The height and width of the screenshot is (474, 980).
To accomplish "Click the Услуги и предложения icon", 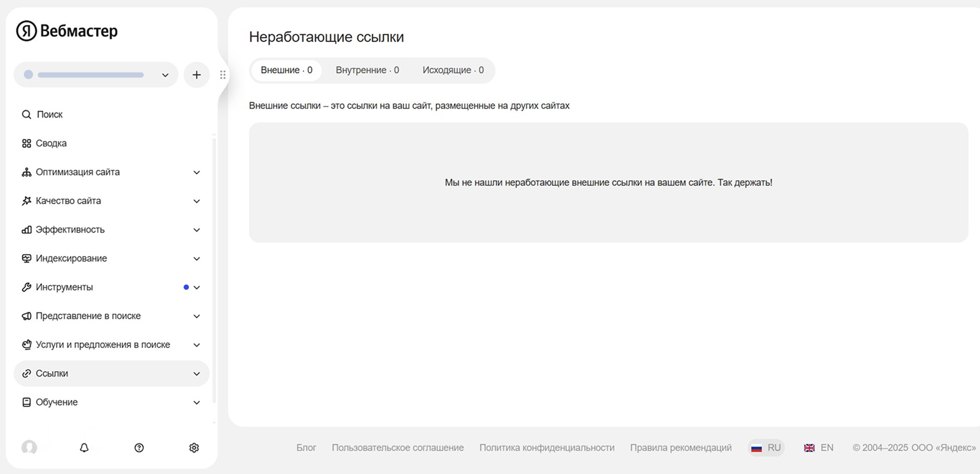I will 26,344.
